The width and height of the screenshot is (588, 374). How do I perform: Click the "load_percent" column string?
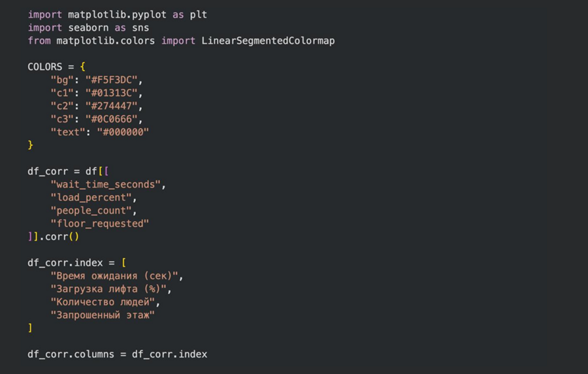coord(91,197)
